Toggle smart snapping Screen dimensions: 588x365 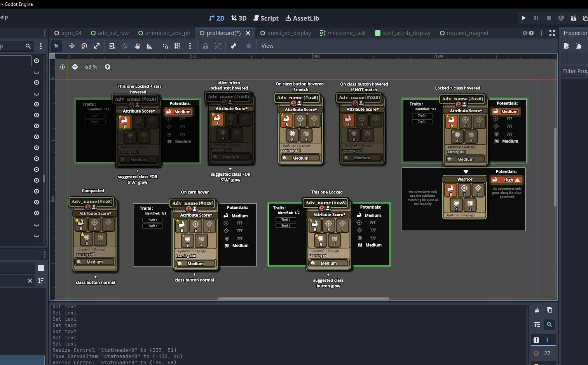click(x=165, y=46)
